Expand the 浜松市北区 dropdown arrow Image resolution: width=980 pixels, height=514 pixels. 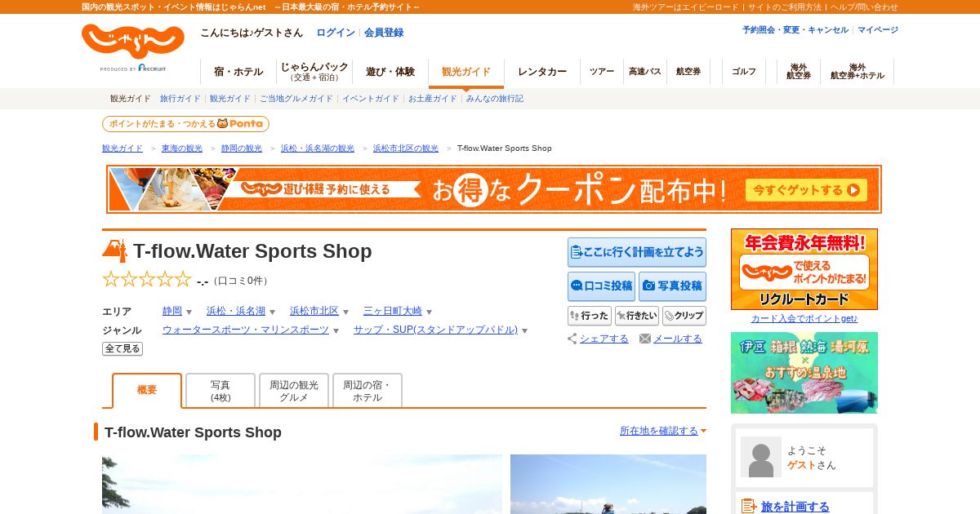(x=345, y=312)
